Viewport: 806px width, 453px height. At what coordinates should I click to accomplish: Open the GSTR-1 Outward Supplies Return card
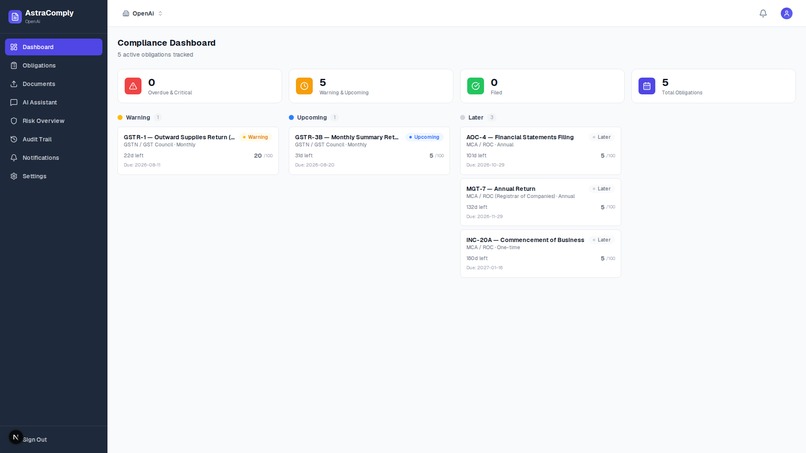tap(198, 151)
